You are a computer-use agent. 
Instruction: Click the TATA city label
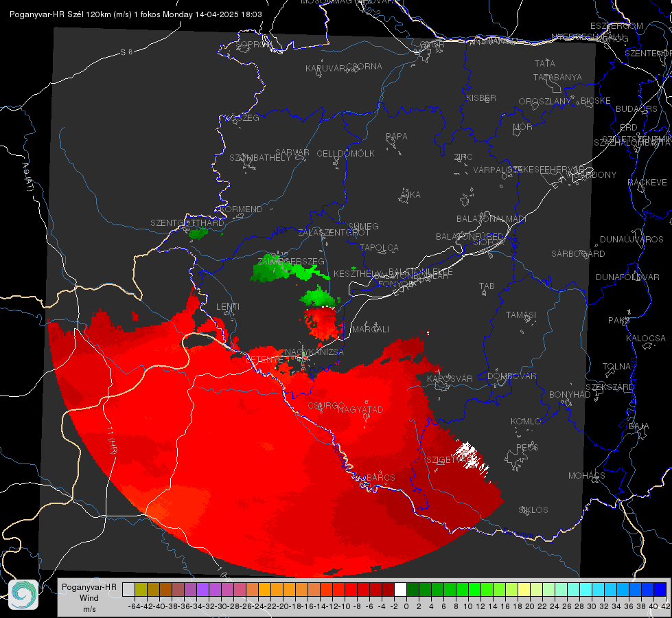(x=545, y=63)
